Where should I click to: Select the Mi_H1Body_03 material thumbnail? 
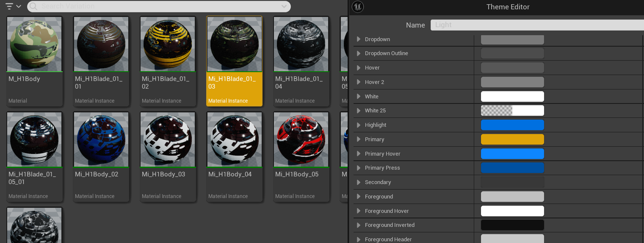pos(168,140)
